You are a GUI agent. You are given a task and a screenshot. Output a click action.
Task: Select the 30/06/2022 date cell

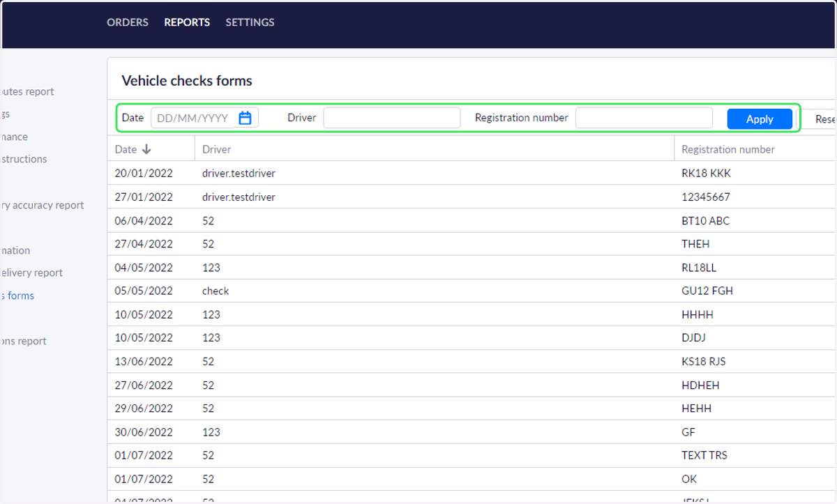(144, 432)
